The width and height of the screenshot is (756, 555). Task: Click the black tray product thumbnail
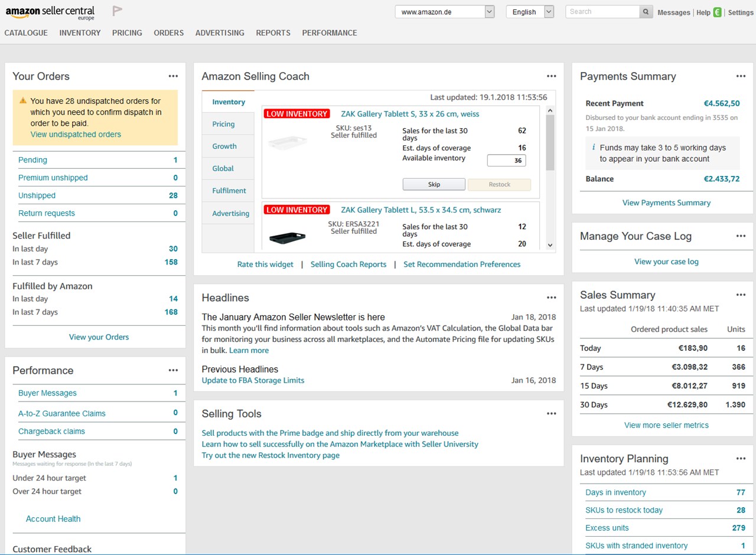[287, 237]
